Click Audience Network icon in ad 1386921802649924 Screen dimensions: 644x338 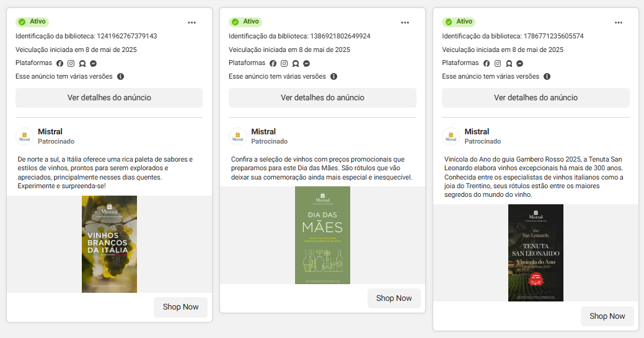point(295,63)
